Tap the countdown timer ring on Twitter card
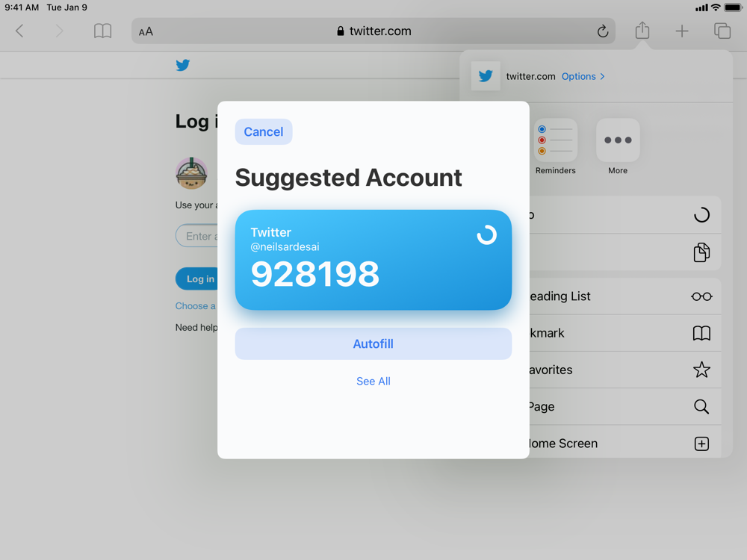Viewport: 747px width, 560px height. (486, 234)
